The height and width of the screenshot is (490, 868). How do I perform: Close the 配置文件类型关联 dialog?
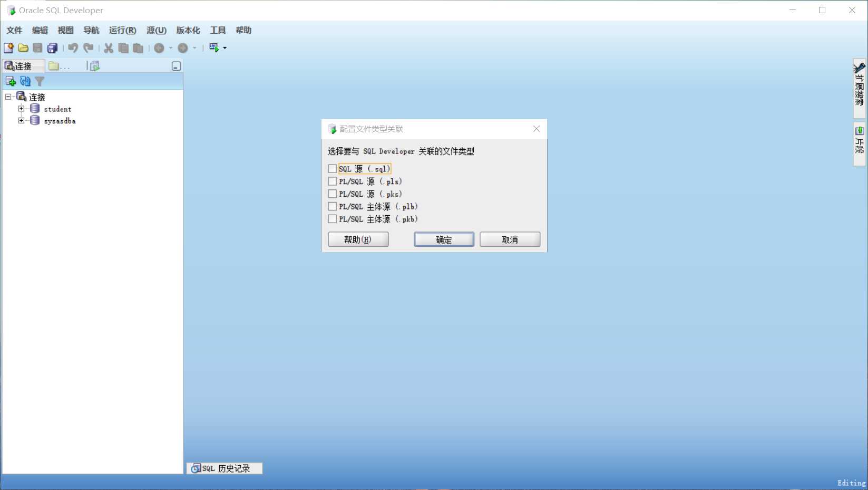pos(537,129)
